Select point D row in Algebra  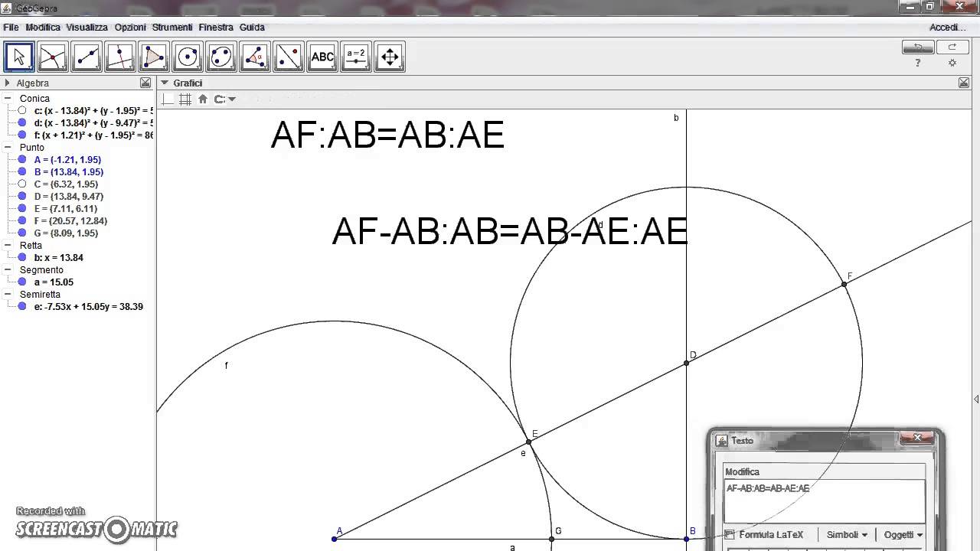[69, 196]
